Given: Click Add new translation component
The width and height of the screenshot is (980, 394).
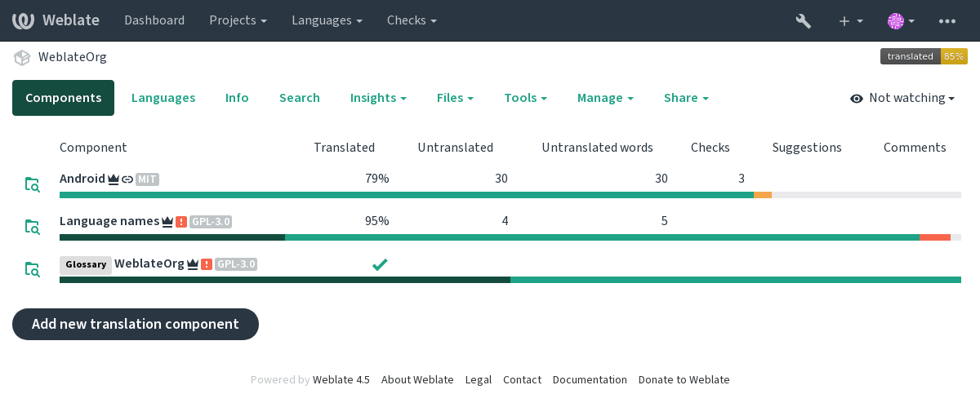Looking at the screenshot, I should tap(136, 324).
